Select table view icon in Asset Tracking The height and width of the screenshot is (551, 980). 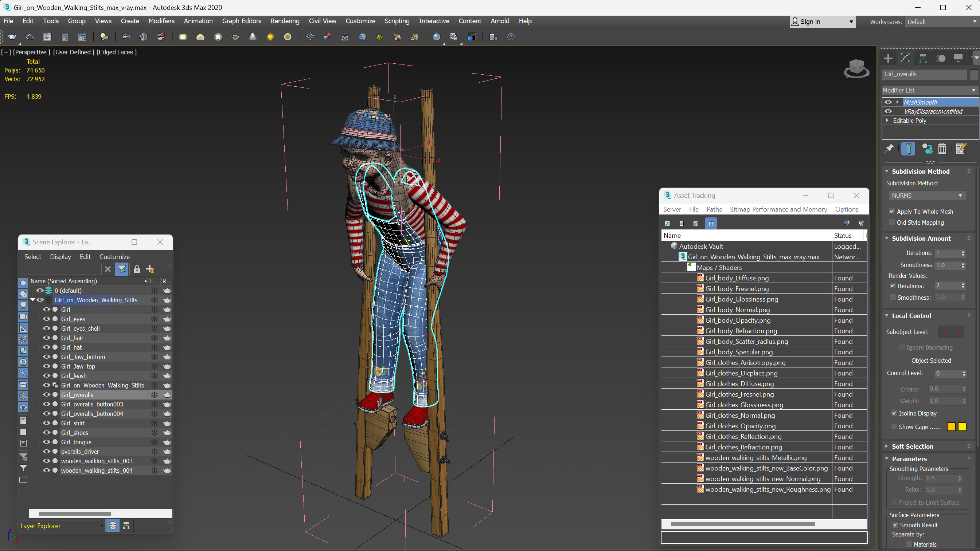click(x=711, y=224)
